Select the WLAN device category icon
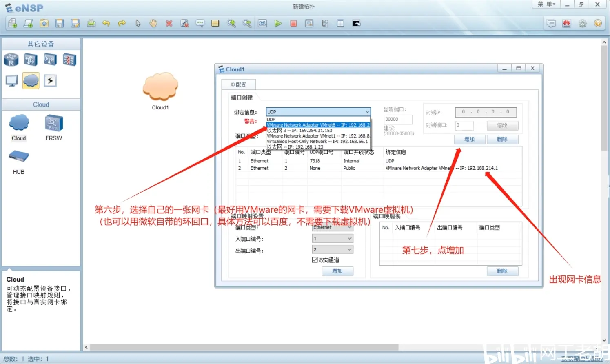 click(x=50, y=60)
